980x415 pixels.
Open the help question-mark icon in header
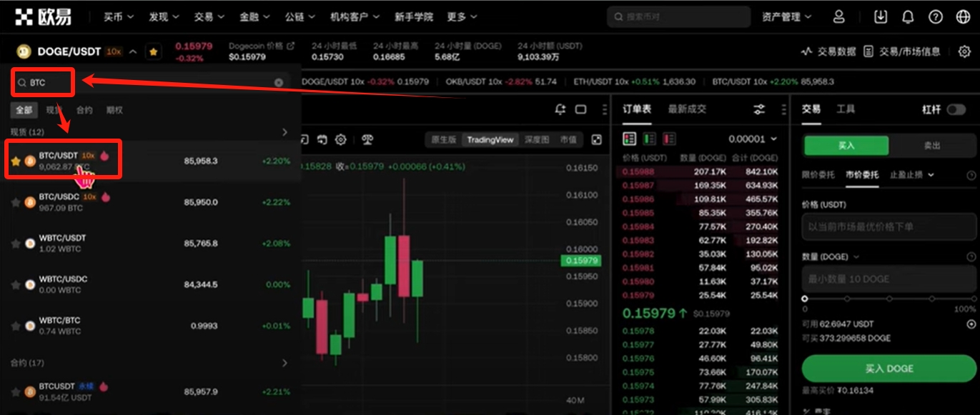(935, 16)
